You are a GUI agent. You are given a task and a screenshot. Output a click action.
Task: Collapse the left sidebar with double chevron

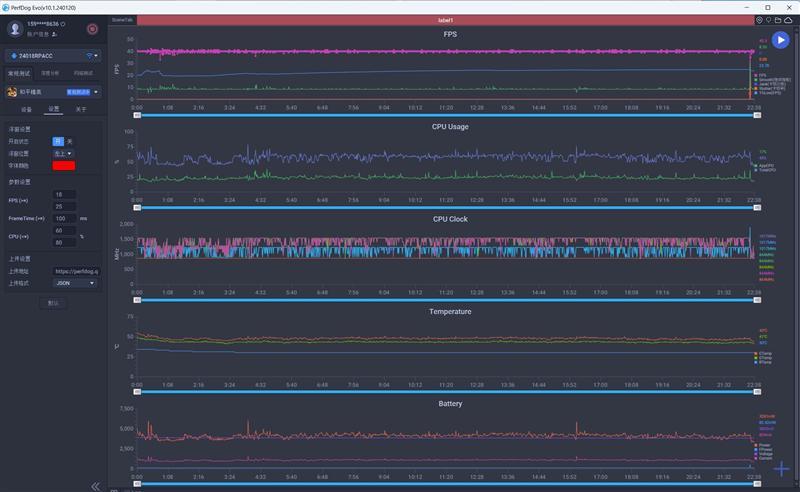click(x=96, y=486)
